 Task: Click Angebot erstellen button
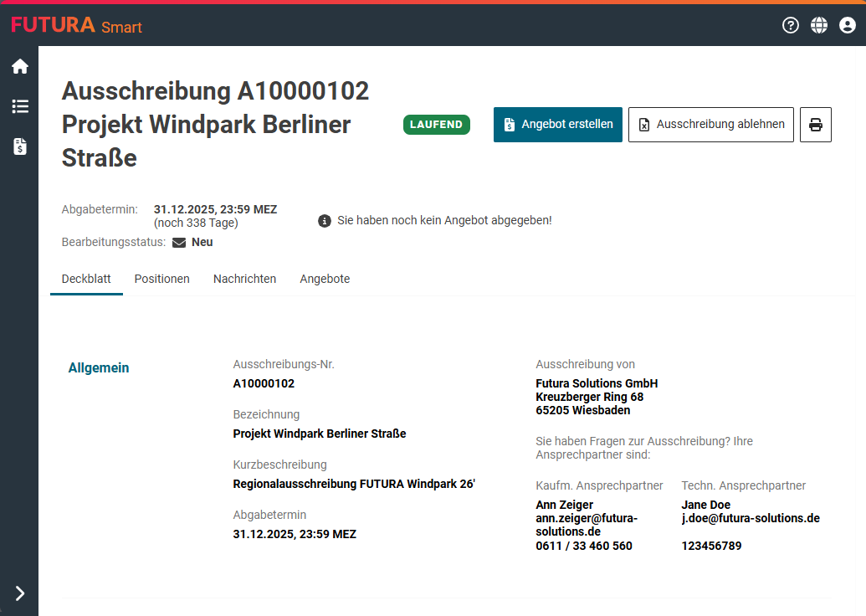[557, 125]
